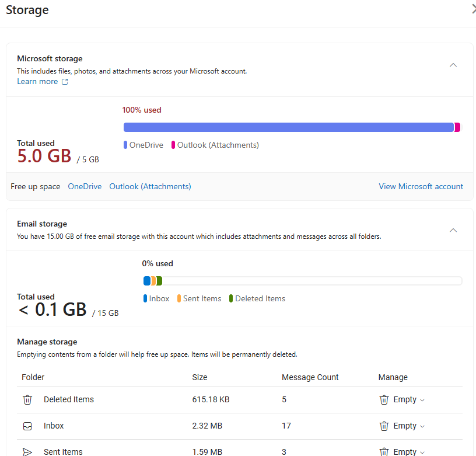This screenshot has height=456, width=476.
Task: Close the Storage panel
Action: click(x=473, y=9)
